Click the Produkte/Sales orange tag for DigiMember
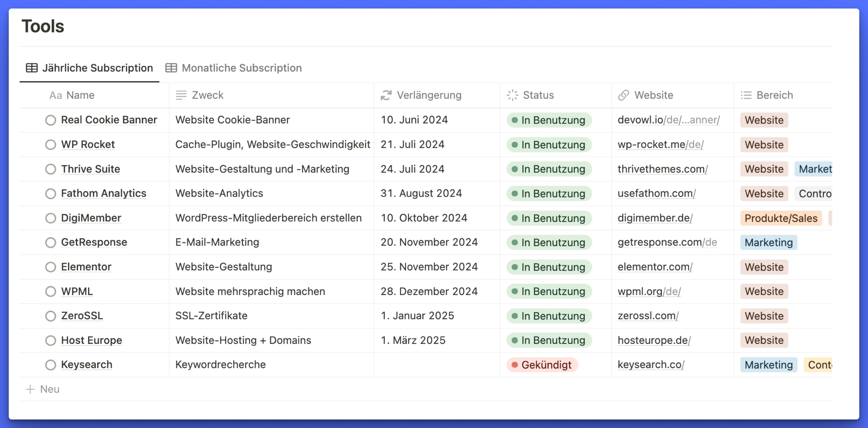Viewport: 868px width, 428px height. 781,218
